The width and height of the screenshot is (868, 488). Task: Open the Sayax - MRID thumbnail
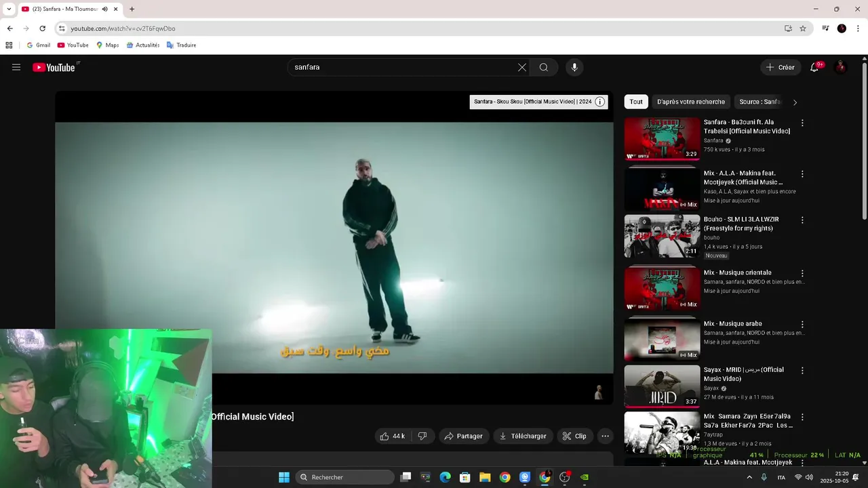(662, 386)
